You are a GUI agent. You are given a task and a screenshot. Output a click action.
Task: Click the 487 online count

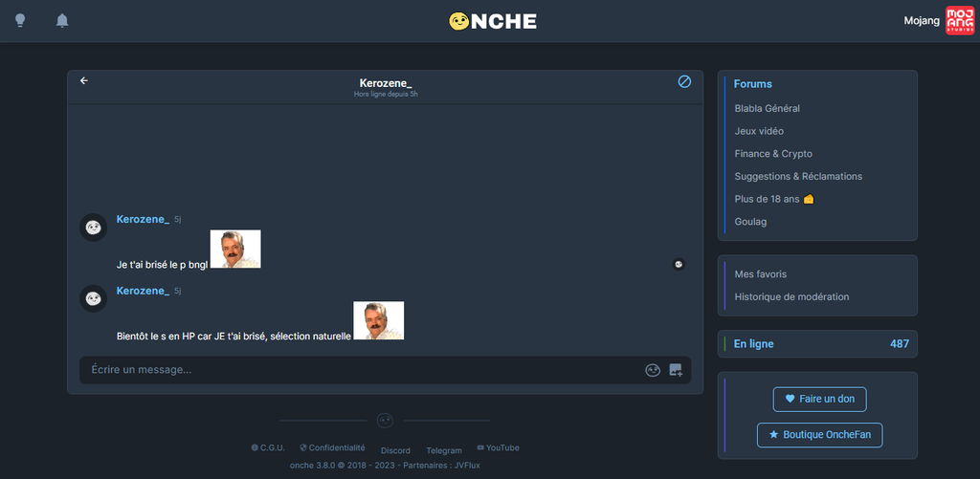(x=900, y=343)
